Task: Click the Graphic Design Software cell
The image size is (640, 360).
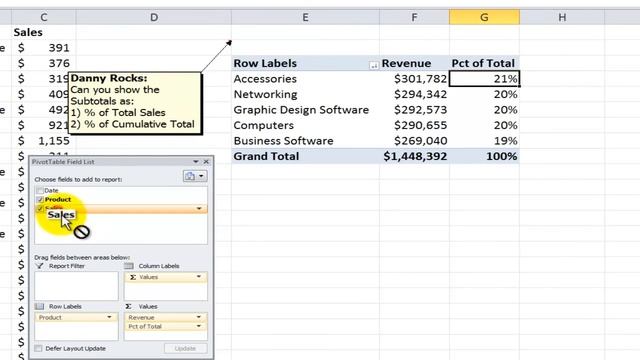Action: point(305,110)
